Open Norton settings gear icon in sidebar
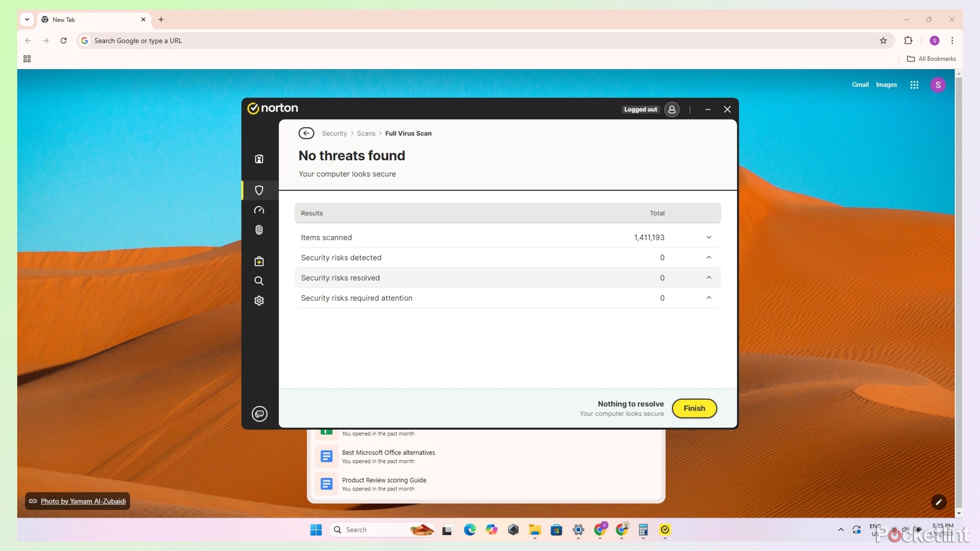This screenshot has height=551, width=980. click(x=259, y=301)
